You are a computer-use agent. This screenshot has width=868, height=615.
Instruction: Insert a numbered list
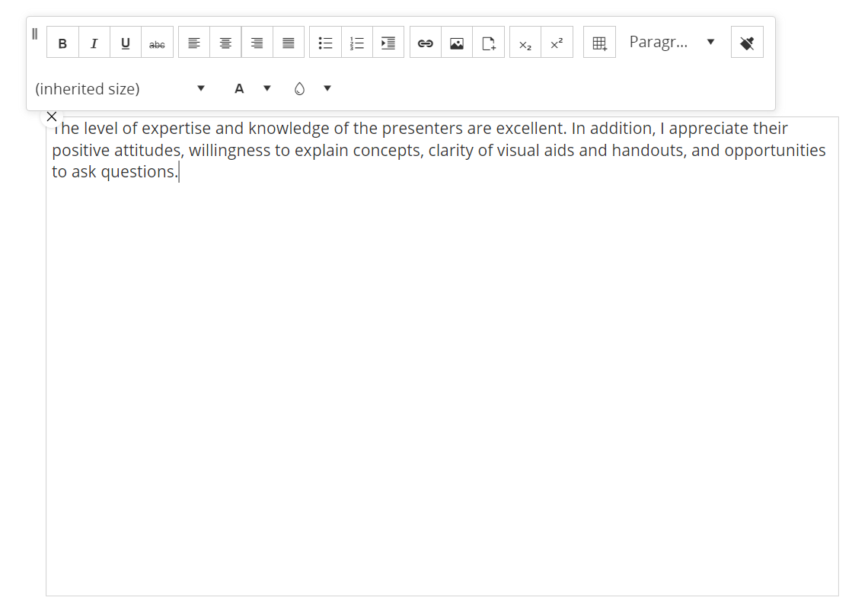[x=357, y=43]
